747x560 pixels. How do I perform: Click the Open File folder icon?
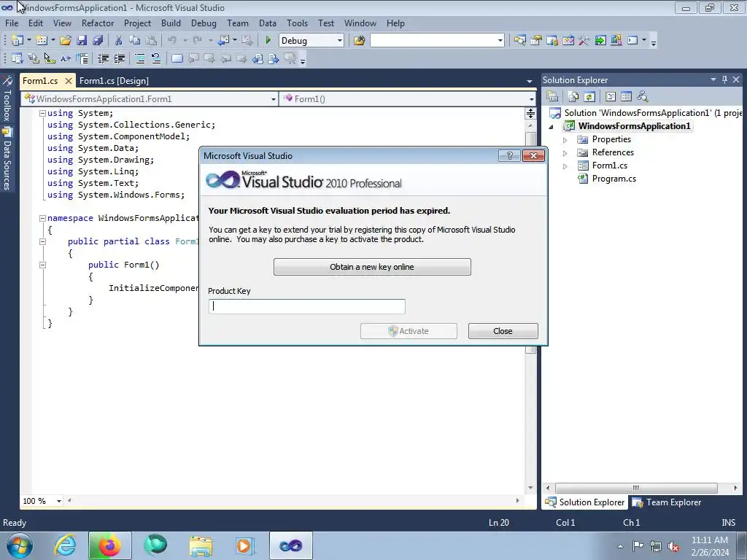(66, 41)
